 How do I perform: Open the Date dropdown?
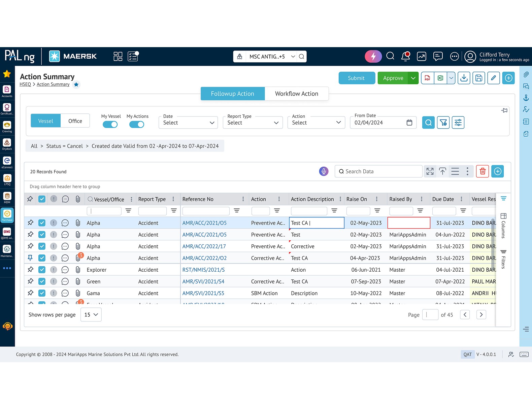[188, 123]
